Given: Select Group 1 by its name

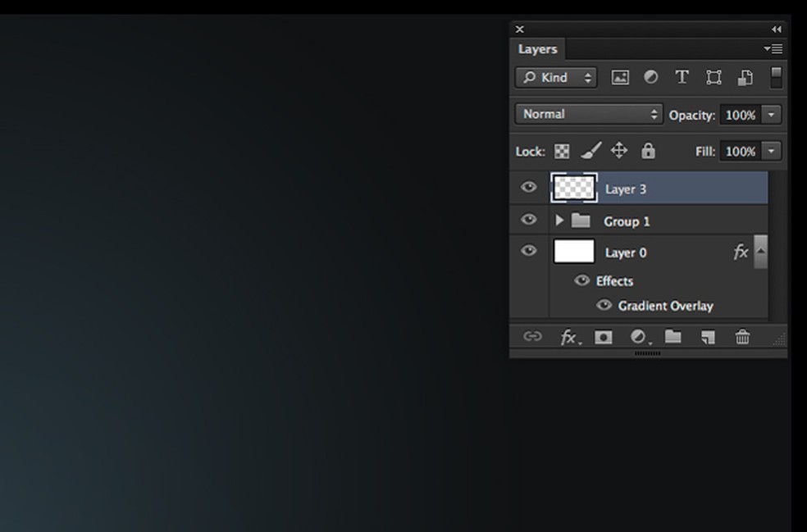Looking at the screenshot, I should [x=627, y=222].
